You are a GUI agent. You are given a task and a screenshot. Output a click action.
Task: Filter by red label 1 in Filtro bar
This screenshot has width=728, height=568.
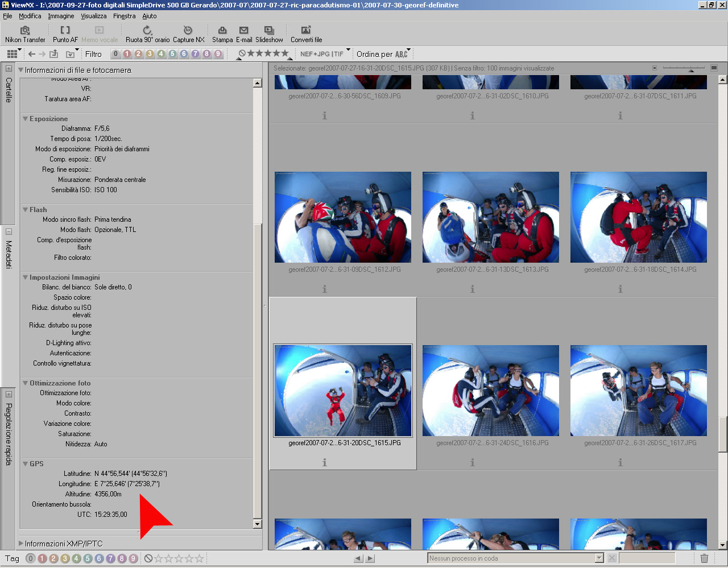tap(127, 54)
